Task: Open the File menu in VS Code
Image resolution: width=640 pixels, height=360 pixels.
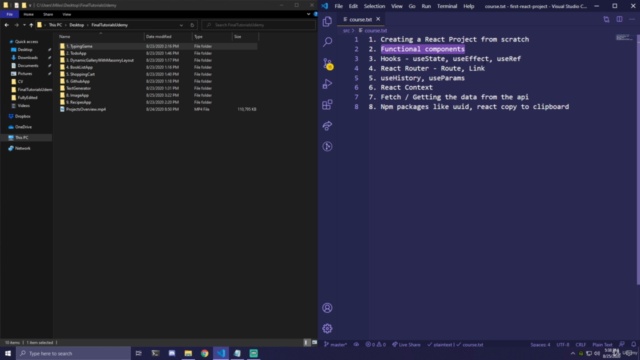Action: (x=338, y=6)
